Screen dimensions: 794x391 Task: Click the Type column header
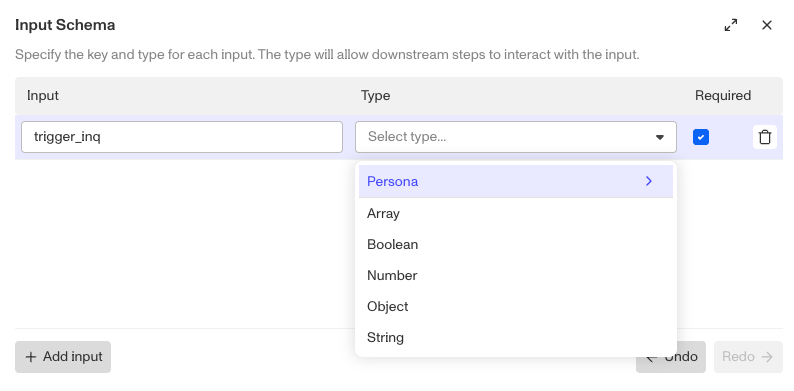click(375, 95)
